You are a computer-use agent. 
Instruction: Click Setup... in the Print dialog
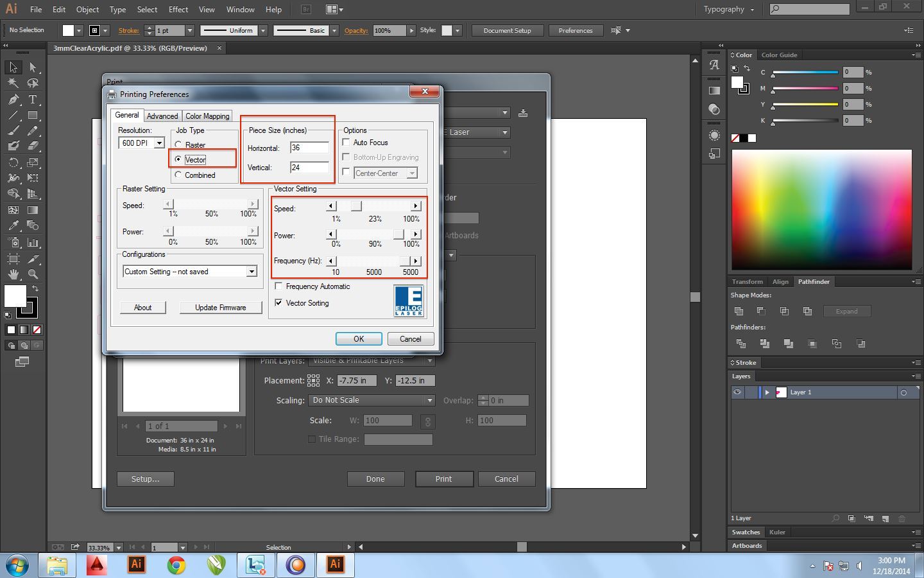[x=145, y=479]
